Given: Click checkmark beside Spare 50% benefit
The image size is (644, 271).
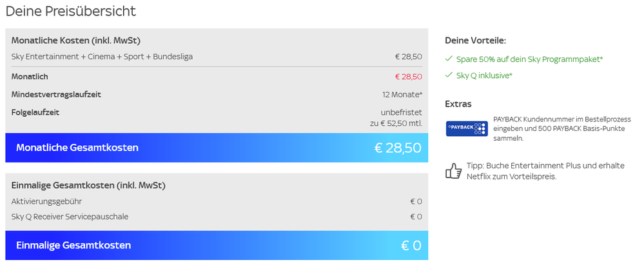Looking at the screenshot, I should (449, 59).
